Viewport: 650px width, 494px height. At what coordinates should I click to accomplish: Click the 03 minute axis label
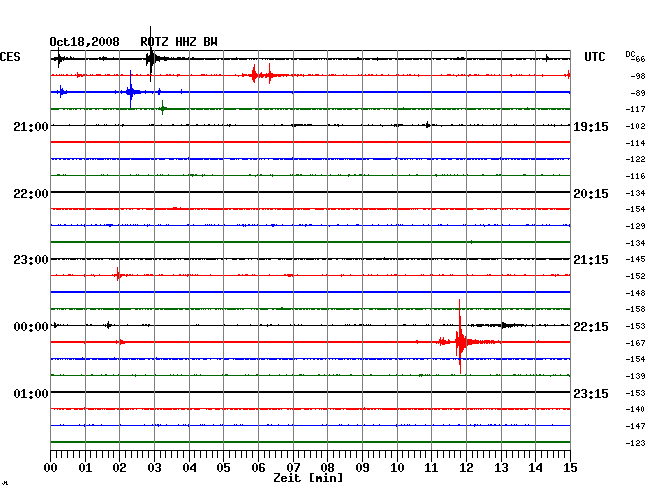coord(154,468)
